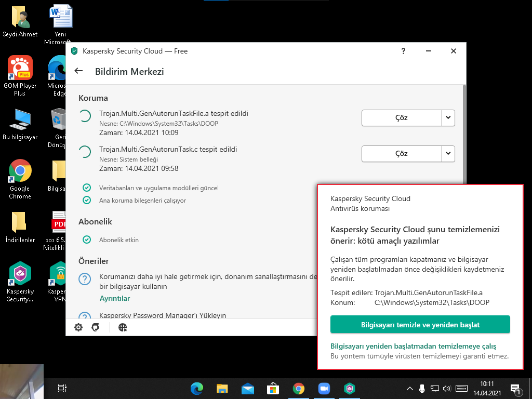Click the Abonelik etkin status line
The height and width of the screenshot is (399, 532).
pos(119,240)
